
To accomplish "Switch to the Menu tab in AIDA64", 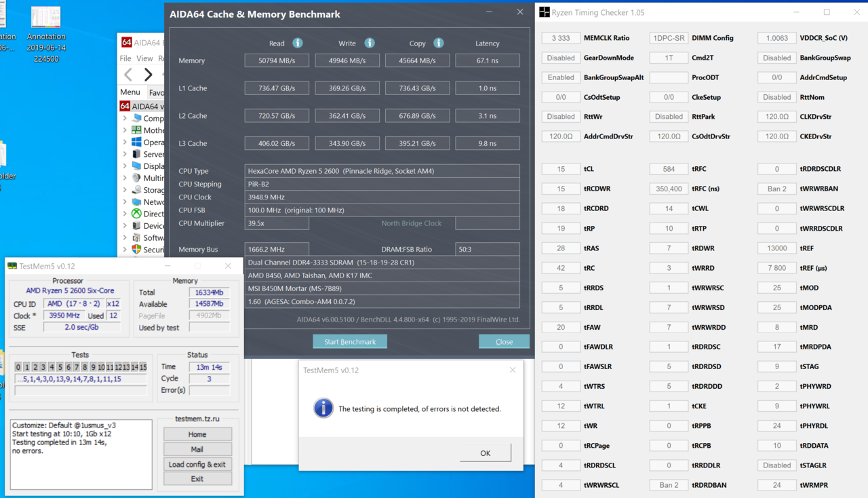I will (130, 92).
